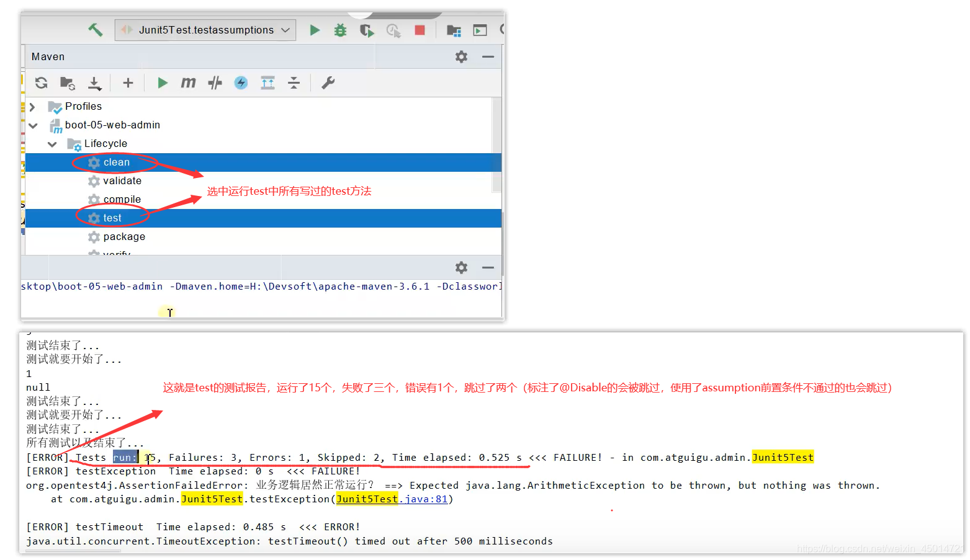Generate Sources and Update Folders icon
The height and width of the screenshot is (560, 970).
(68, 82)
